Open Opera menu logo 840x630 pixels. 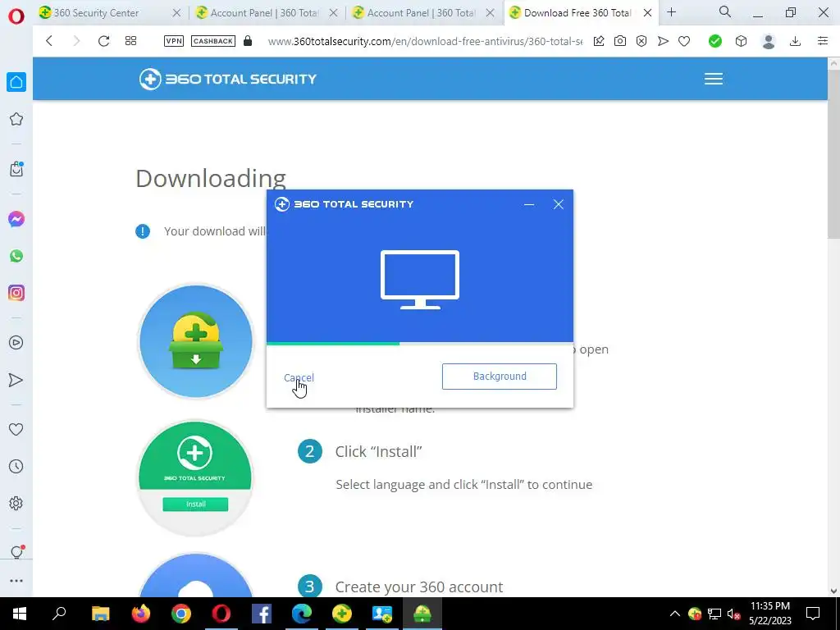(x=16, y=16)
